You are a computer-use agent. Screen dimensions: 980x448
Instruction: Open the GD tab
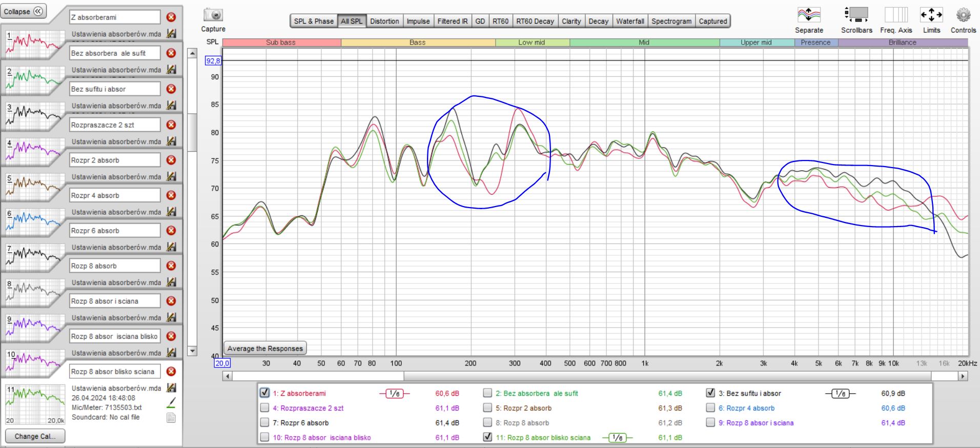pyautogui.click(x=480, y=21)
